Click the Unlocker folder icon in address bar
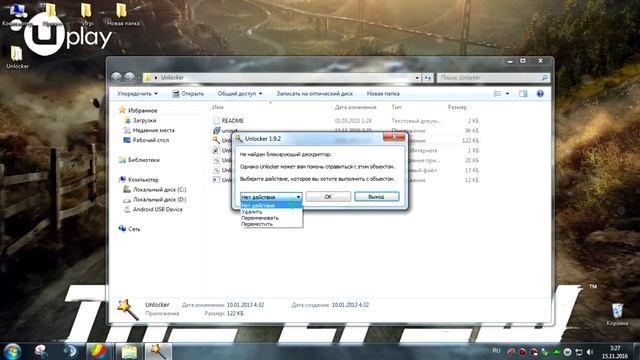Screen dimensions: 640x360 coord(148,78)
